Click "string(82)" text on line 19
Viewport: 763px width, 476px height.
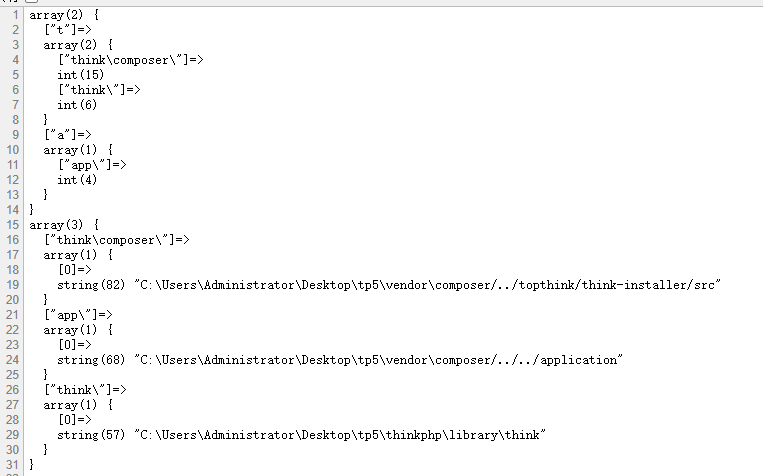pos(91,285)
